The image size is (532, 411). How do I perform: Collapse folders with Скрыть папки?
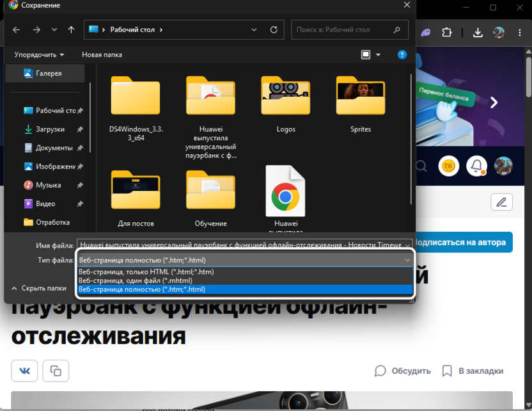[x=38, y=288]
